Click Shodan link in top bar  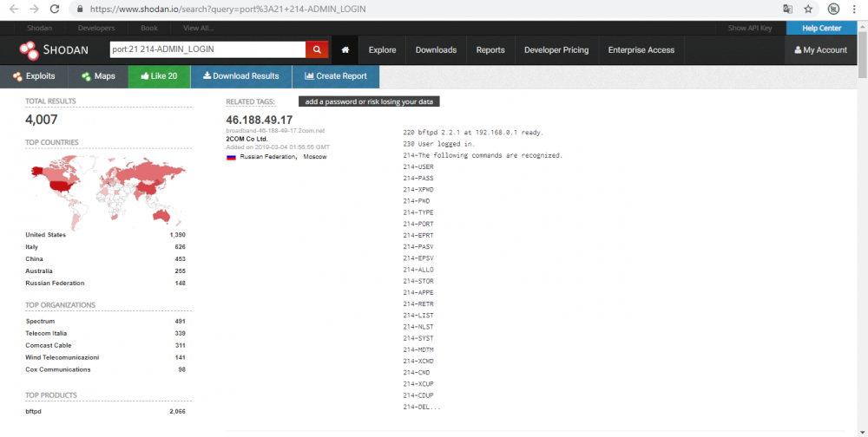coord(39,29)
